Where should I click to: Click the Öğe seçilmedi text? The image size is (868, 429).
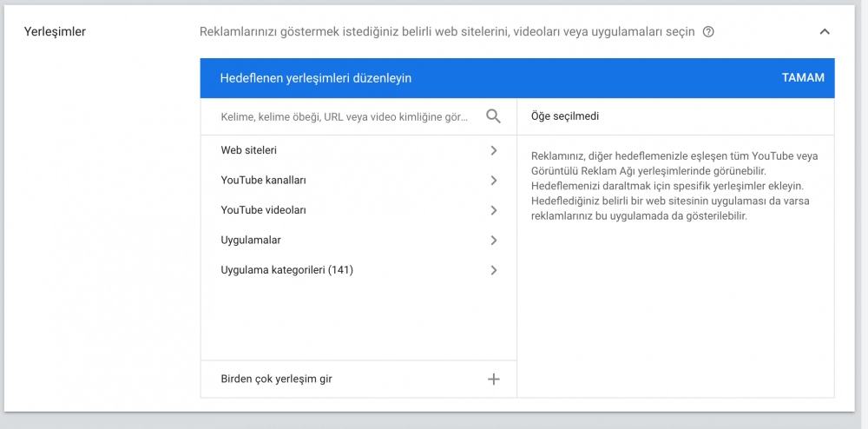click(x=565, y=116)
